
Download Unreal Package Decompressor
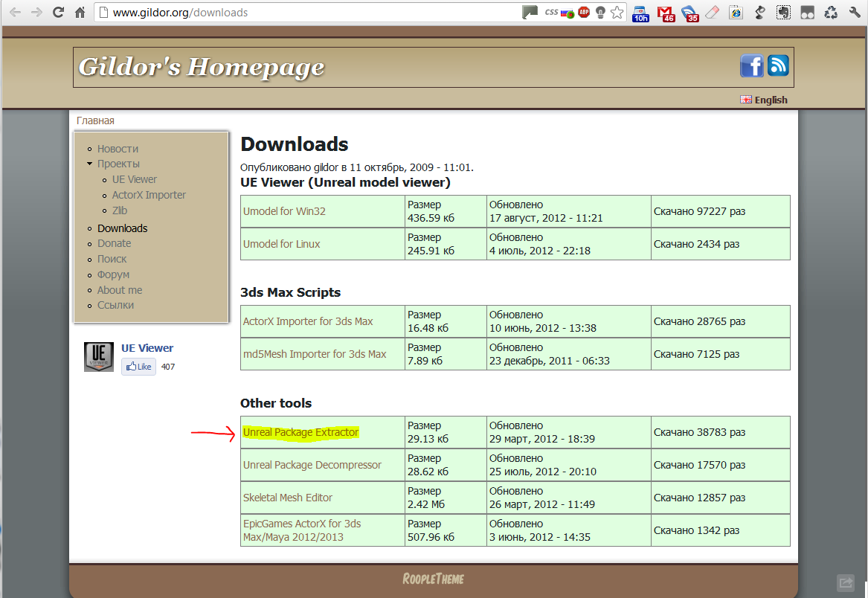[312, 465]
